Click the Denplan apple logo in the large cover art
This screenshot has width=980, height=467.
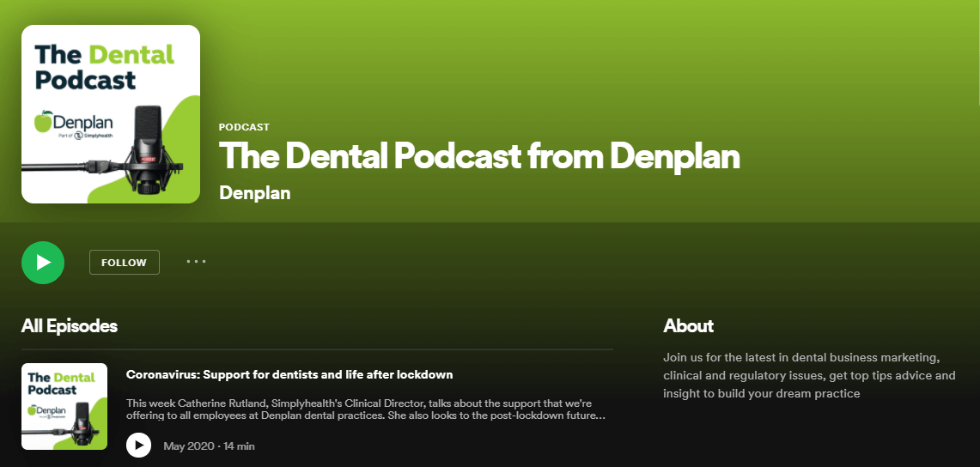[x=43, y=122]
